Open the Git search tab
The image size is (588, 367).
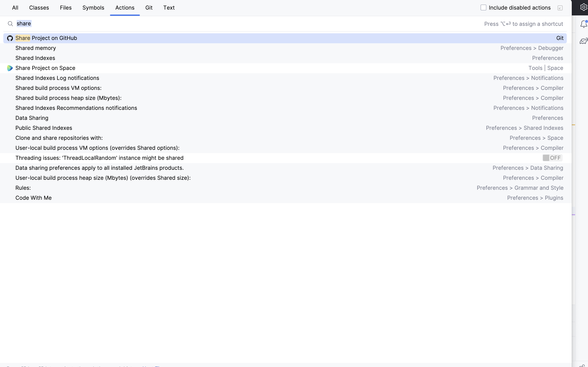(149, 8)
